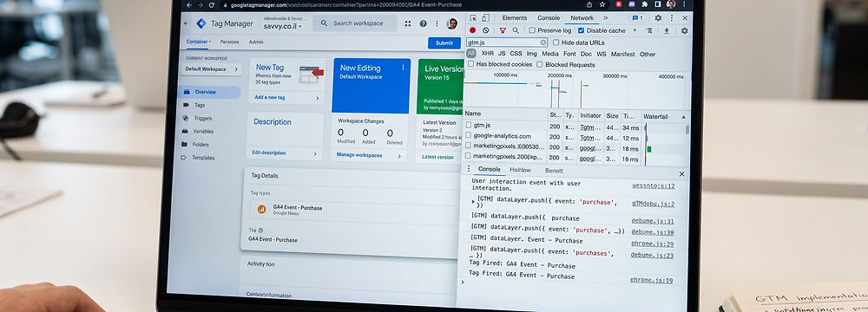868x312 pixels.
Task: Open the Google apps grid icon
Action: click(x=408, y=23)
